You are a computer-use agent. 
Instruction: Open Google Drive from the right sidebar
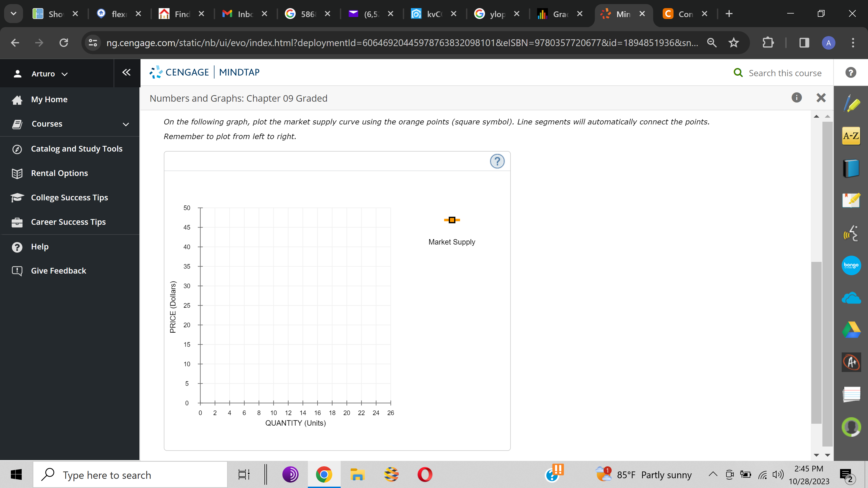tap(851, 329)
